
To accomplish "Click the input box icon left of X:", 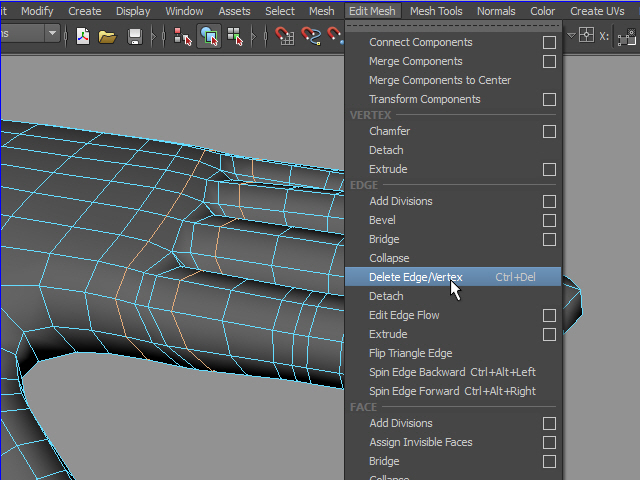I will click(587, 35).
